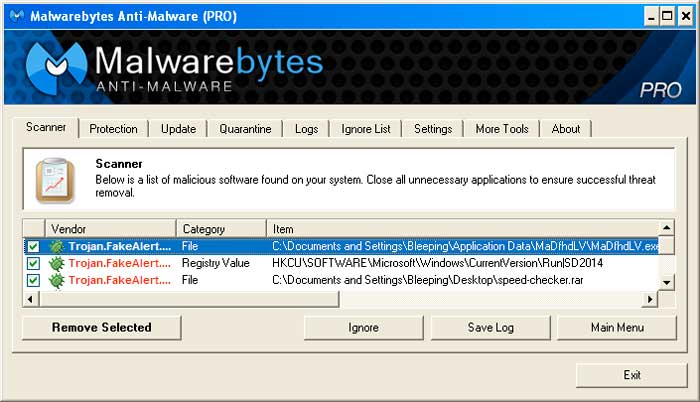Maximize the Malwarebytes window

[x=668, y=17]
